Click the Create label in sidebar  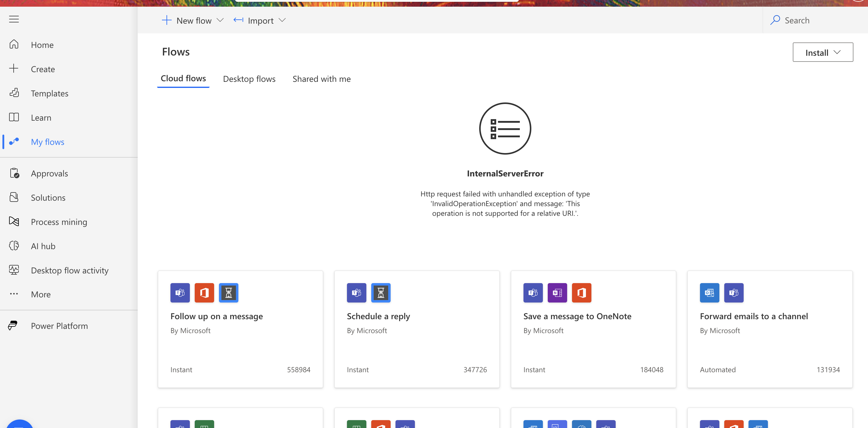[43, 69]
